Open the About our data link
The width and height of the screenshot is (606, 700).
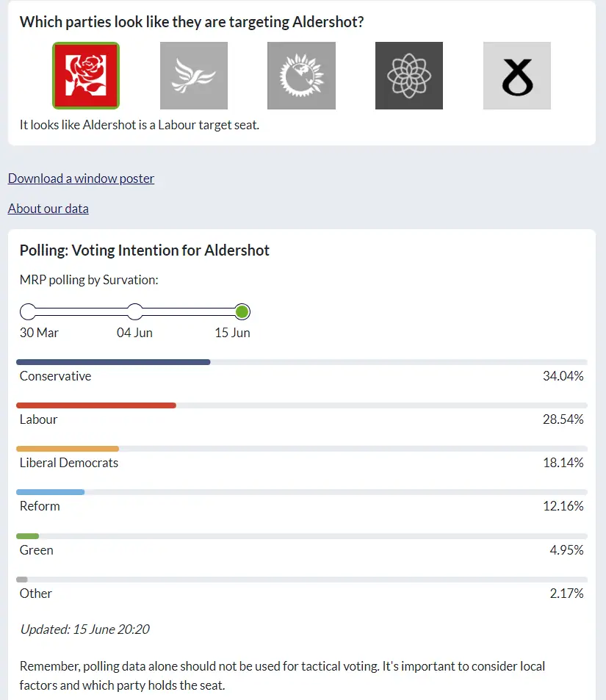48,209
